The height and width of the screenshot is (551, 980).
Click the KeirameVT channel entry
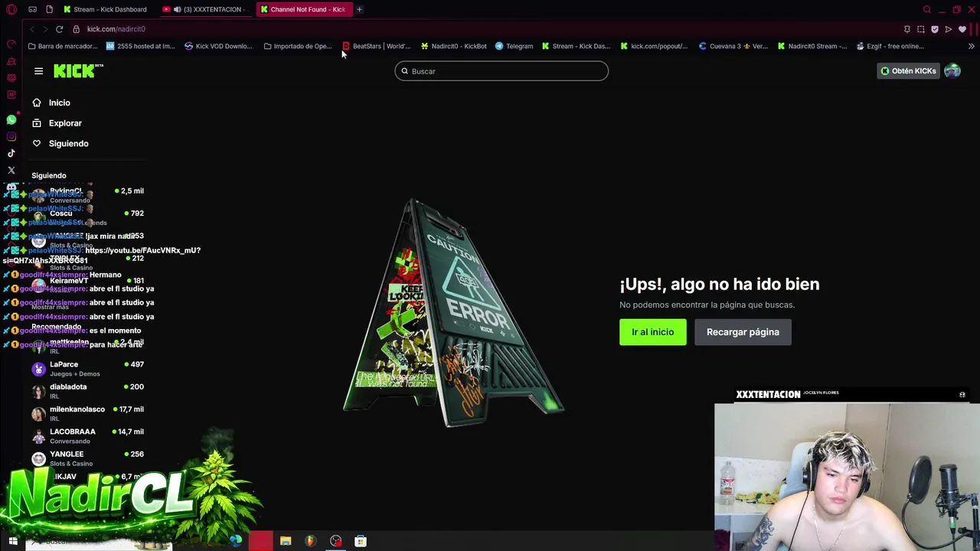pos(87,285)
